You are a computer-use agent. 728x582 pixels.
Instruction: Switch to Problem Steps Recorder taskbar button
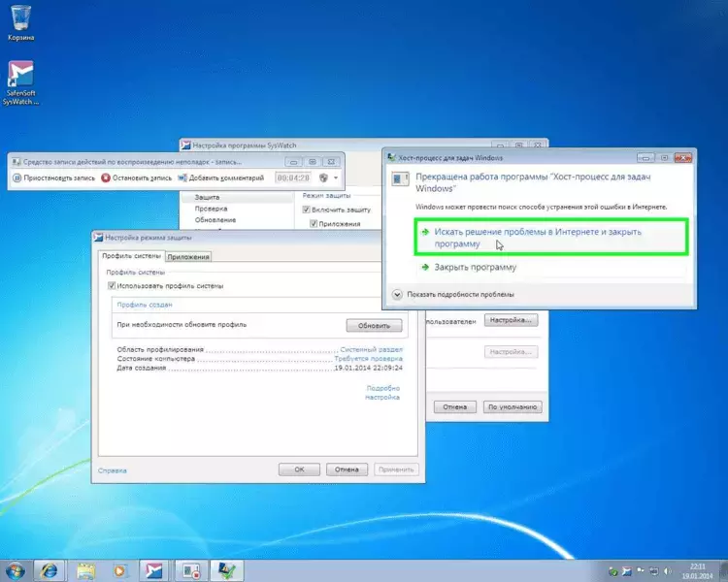click(x=190, y=571)
